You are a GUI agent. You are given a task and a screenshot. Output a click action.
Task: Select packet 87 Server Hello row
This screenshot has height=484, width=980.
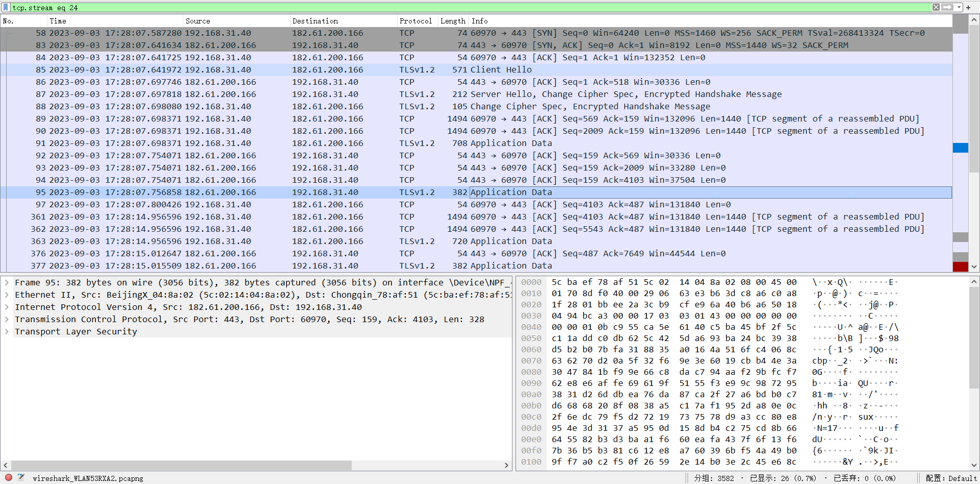[476, 94]
